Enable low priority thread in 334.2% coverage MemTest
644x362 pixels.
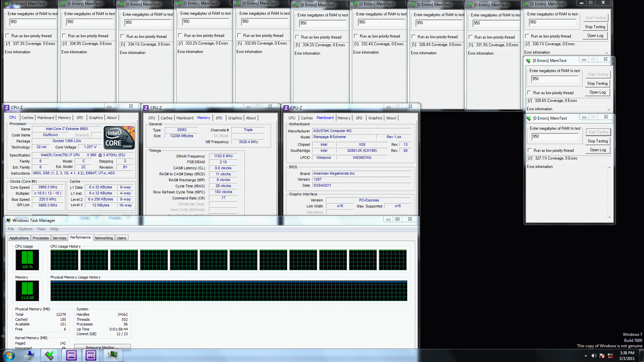pyautogui.click(x=297, y=37)
